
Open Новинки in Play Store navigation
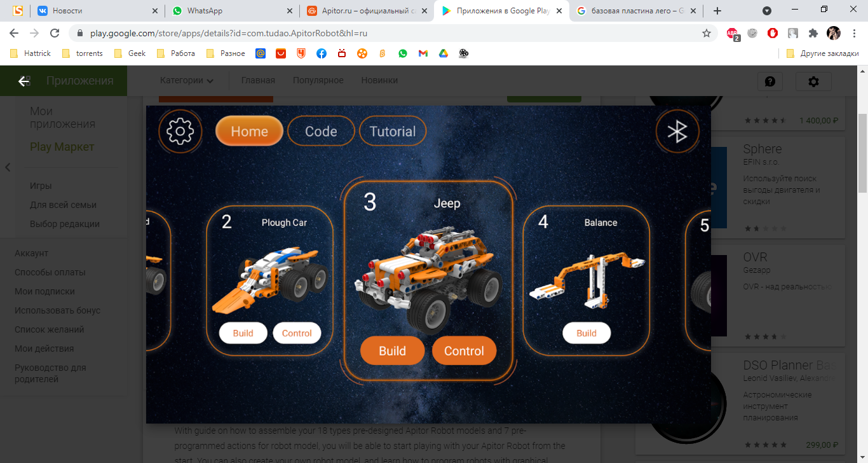pos(379,80)
